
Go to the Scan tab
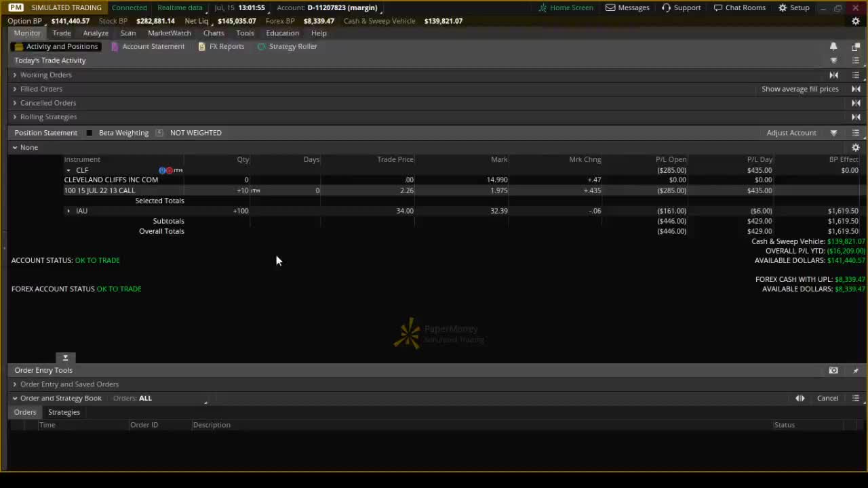128,33
